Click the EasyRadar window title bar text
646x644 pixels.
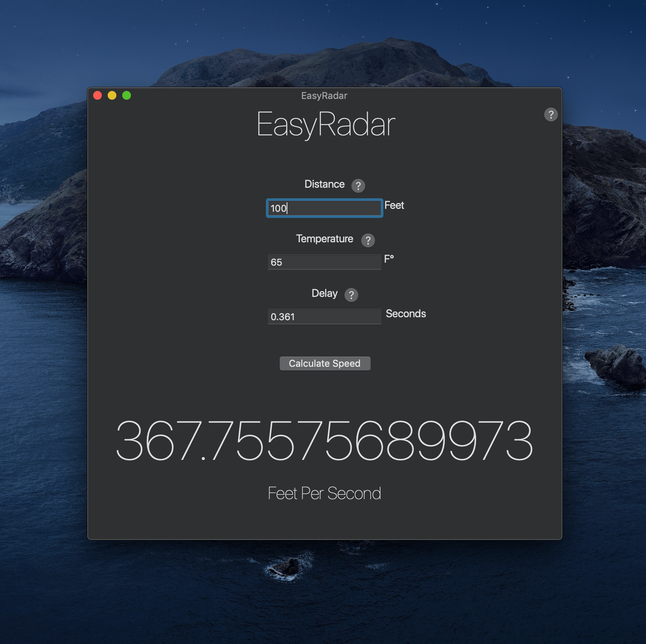coord(324,96)
